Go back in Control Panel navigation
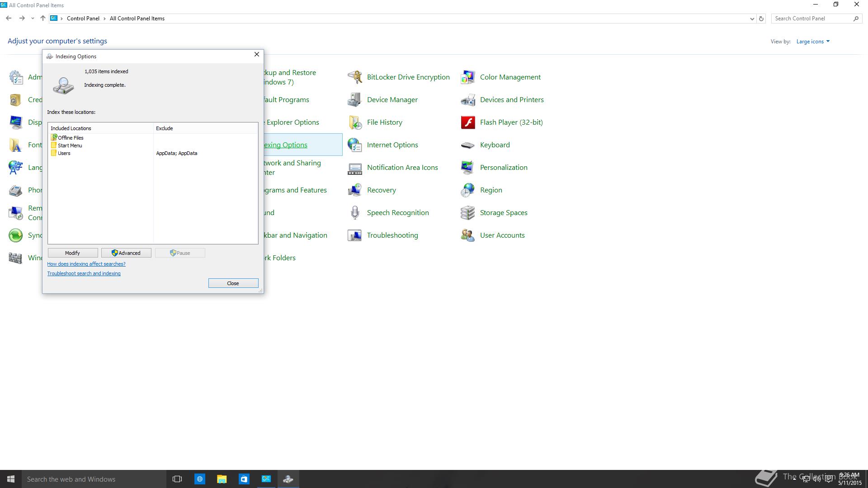868x488 pixels. (x=9, y=19)
